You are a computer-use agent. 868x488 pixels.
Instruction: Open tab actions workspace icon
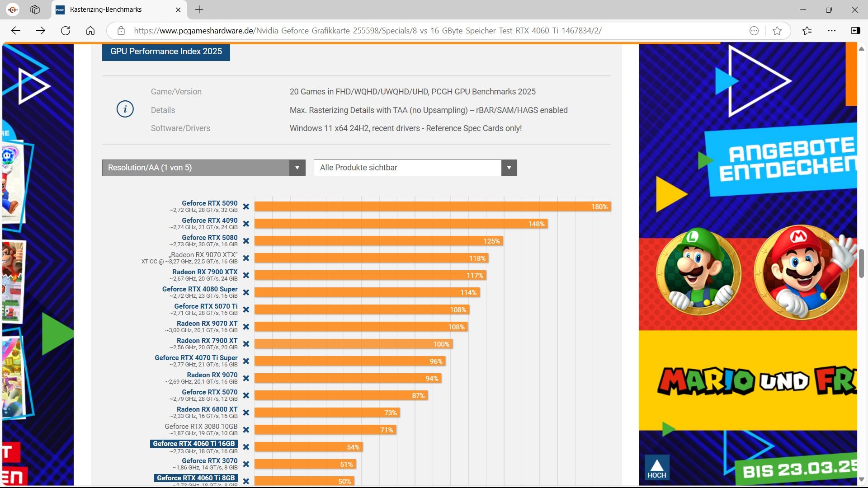[35, 9]
